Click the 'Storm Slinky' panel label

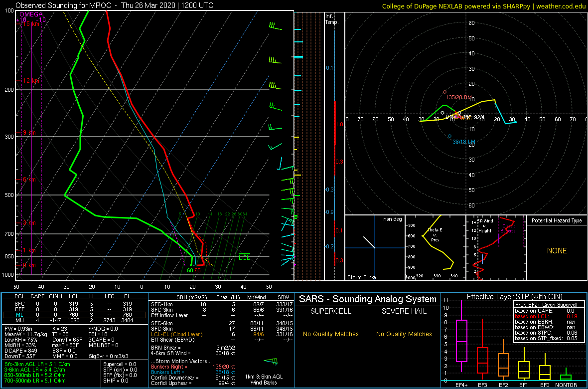click(362, 277)
